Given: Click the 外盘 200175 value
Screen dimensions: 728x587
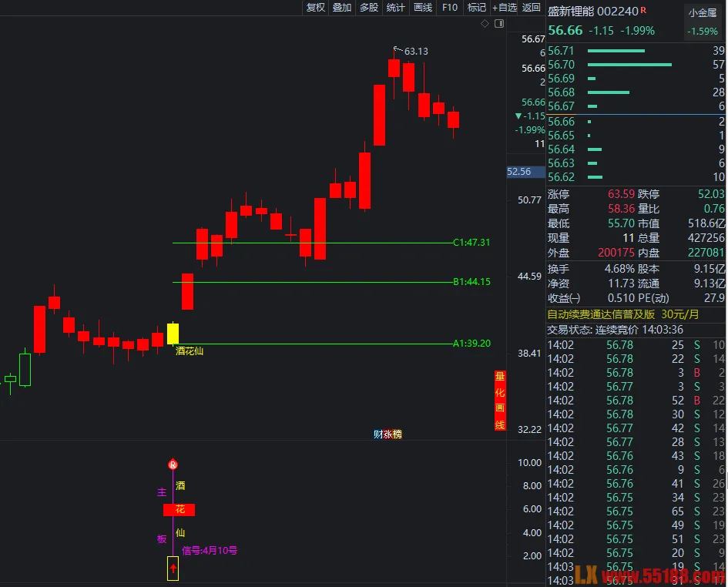Looking at the screenshot, I should pyautogui.click(x=616, y=253).
